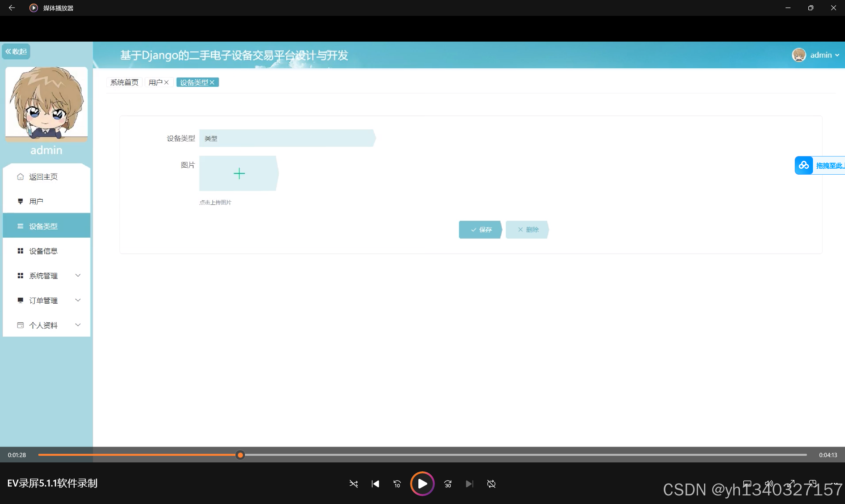Collapse the sidebar with the 收起 button
This screenshot has width=845, height=504.
click(x=16, y=51)
